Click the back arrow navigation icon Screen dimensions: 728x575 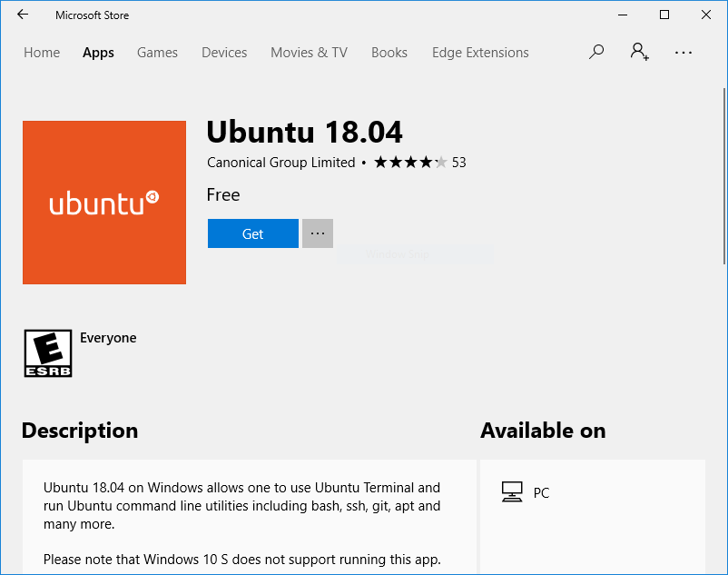(22, 15)
